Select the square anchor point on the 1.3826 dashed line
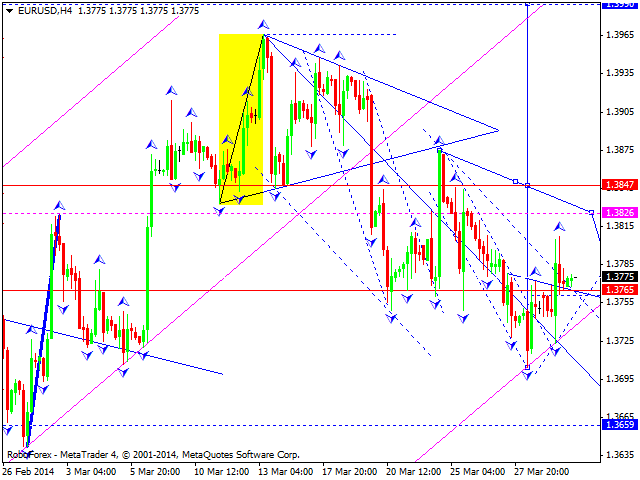The image size is (640, 480). coord(591,212)
